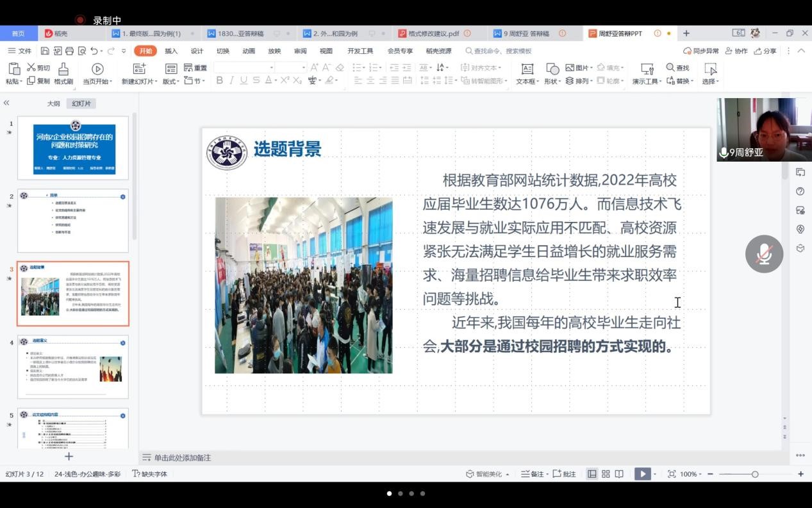Select the Format Painter (格式刷) tool
This screenshot has height=508, width=812.
click(63, 73)
